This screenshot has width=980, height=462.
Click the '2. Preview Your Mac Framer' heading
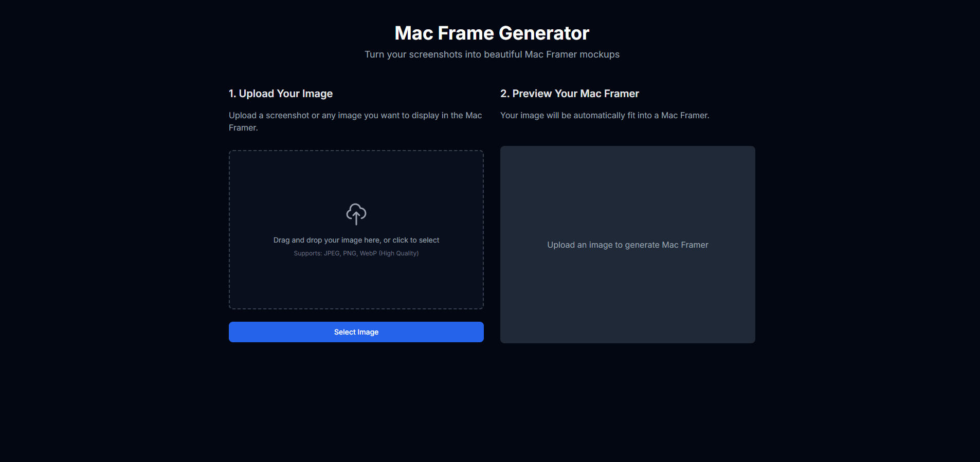pyautogui.click(x=569, y=94)
